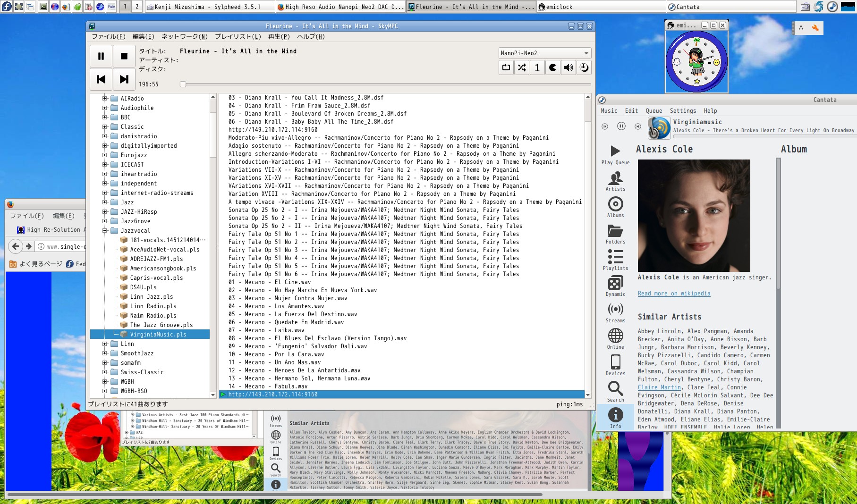Toggle shuffle playback mode
The width and height of the screenshot is (857, 504).
click(x=522, y=67)
